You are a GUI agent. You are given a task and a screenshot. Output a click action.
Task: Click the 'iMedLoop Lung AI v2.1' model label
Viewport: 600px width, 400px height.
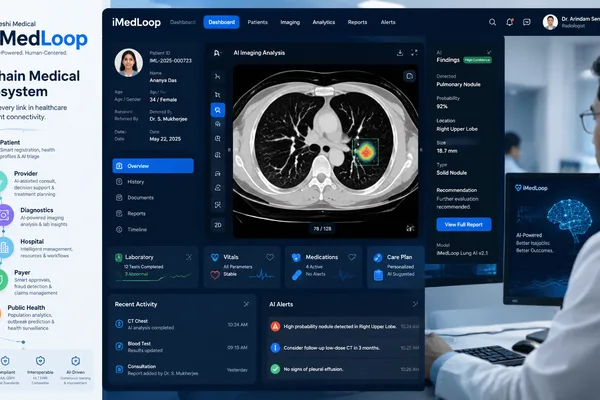[x=462, y=253]
